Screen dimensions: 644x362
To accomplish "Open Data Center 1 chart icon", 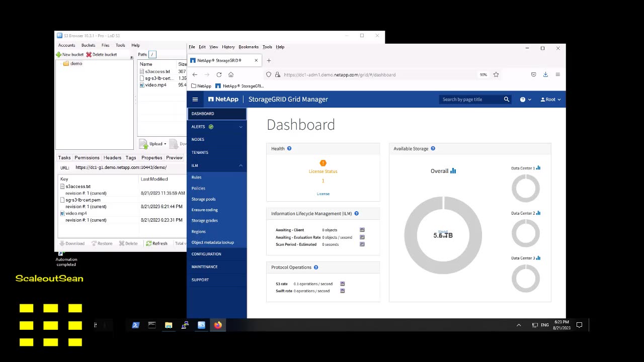I will click(x=538, y=168).
